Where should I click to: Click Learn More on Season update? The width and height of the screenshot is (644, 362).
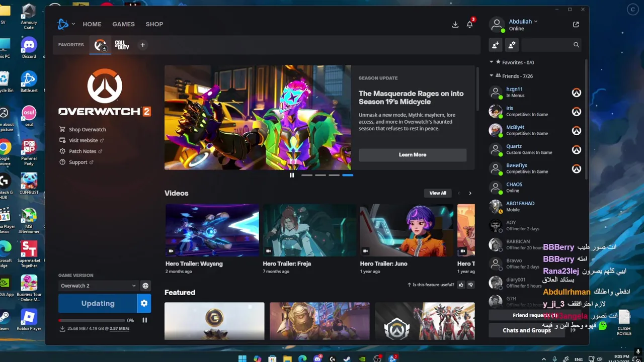[x=413, y=155]
